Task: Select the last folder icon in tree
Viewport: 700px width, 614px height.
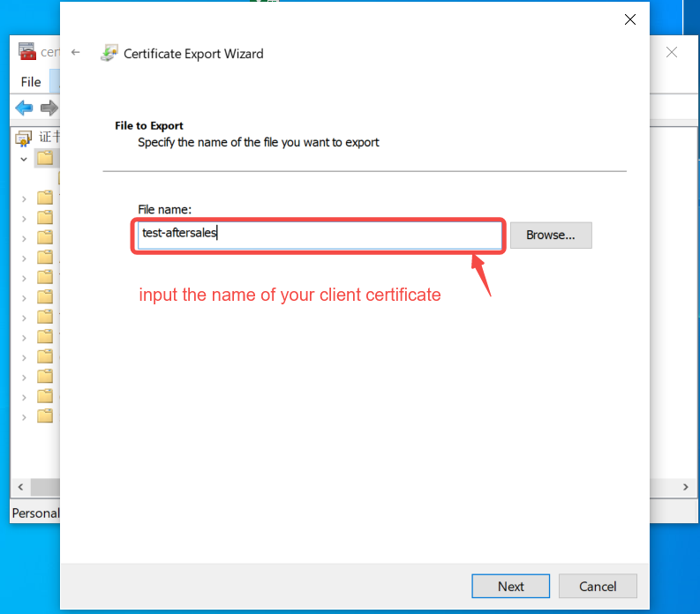Action: (45, 416)
